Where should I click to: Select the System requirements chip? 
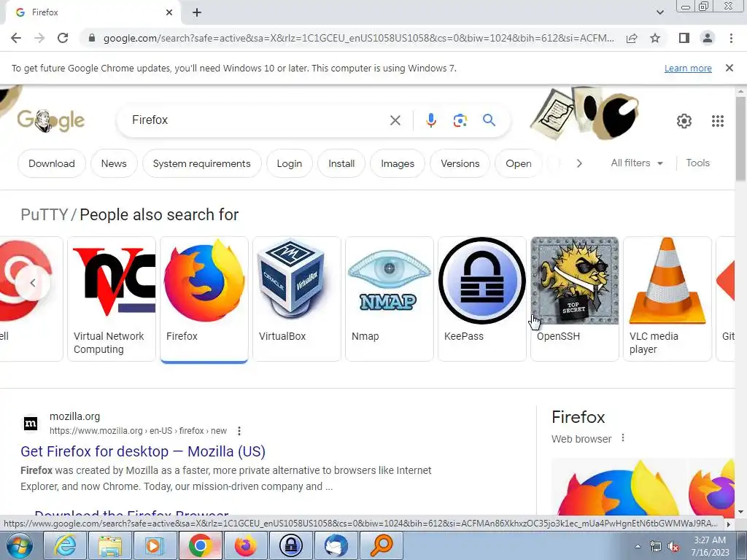[201, 163]
